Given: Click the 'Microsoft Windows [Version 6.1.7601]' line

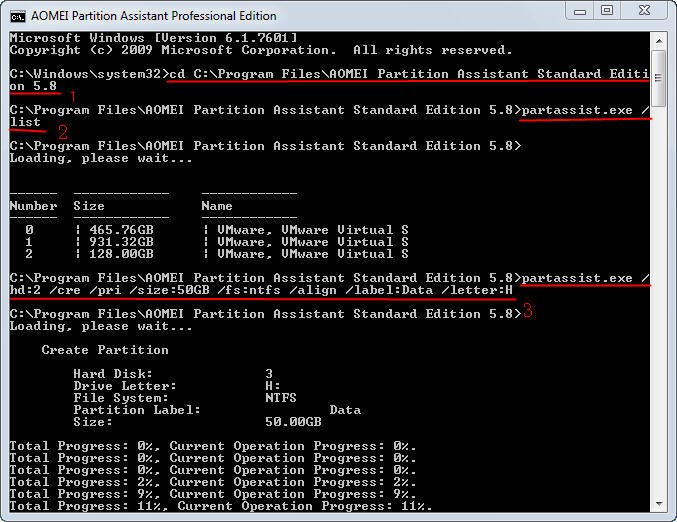Looking at the screenshot, I should tap(154, 38).
